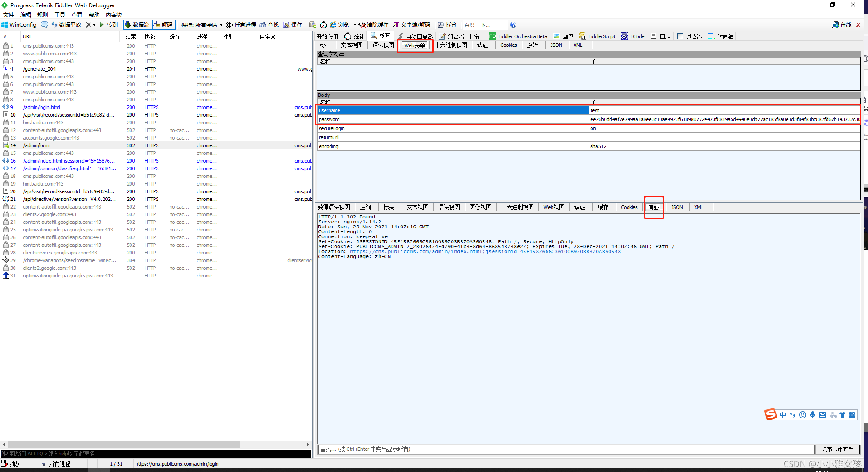The width and height of the screenshot is (868, 472).
Task: Switch to the 检查 inspectors tab
Action: 380,36
